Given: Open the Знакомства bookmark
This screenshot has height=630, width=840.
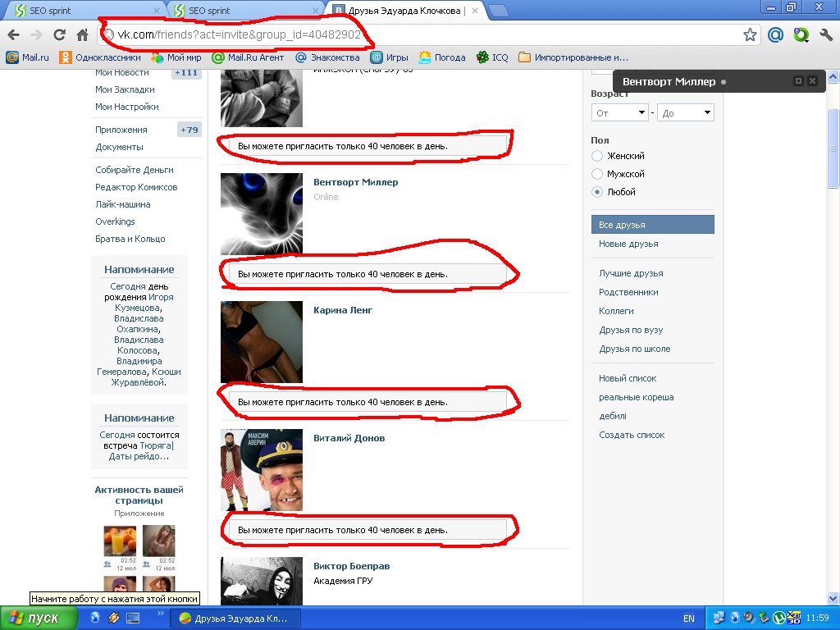Looking at the screenshot, I should 327,57.
